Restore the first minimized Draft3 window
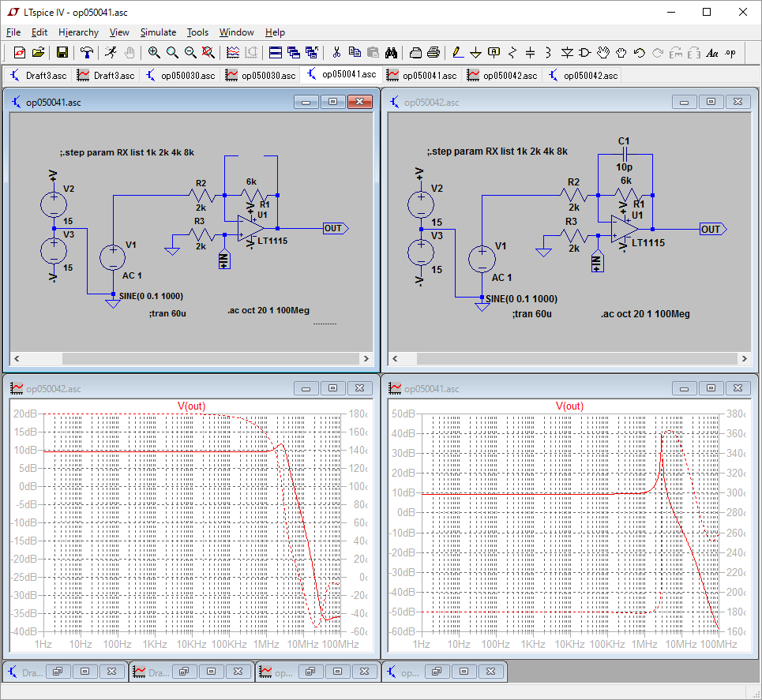This screenshot has height=700, width=762. coord(58,672)
